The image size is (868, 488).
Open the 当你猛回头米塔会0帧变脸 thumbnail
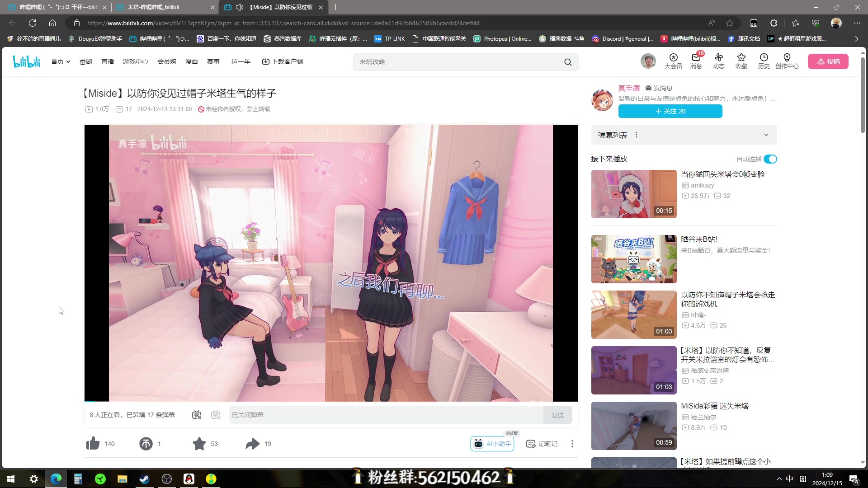point(634,194)
